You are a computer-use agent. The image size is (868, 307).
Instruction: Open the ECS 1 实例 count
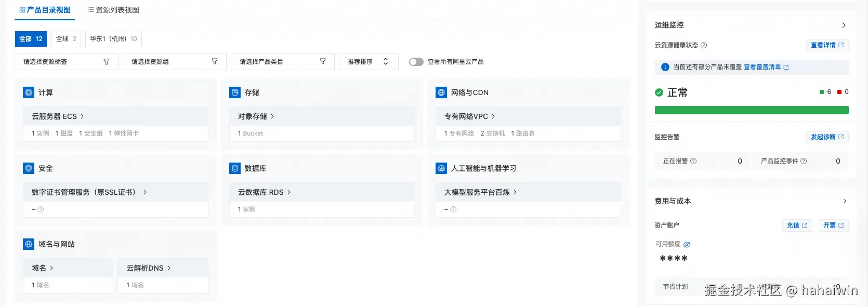[41, 134]
